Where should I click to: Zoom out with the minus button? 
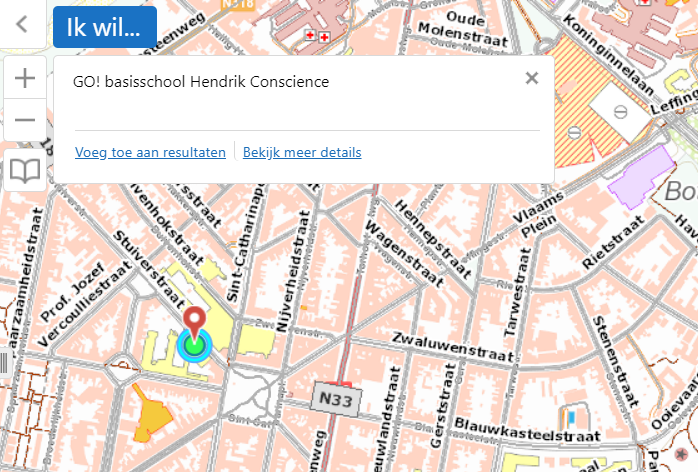[x=25, y=120]
